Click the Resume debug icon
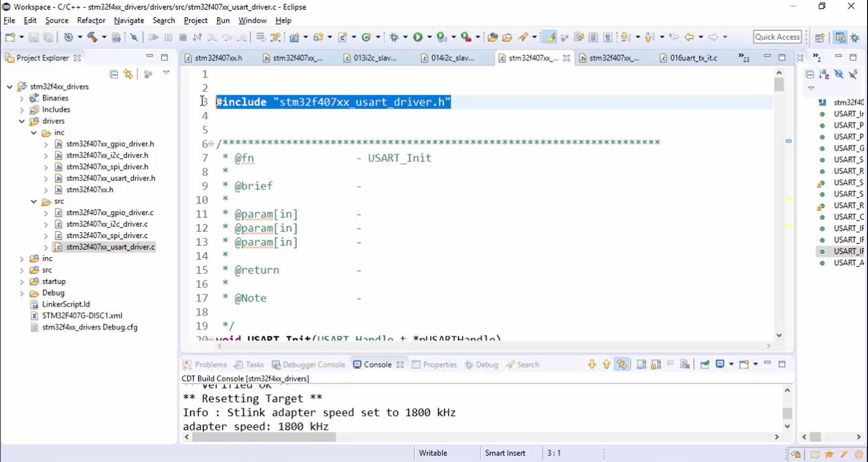The image size is (868, 462). (153, 37)
